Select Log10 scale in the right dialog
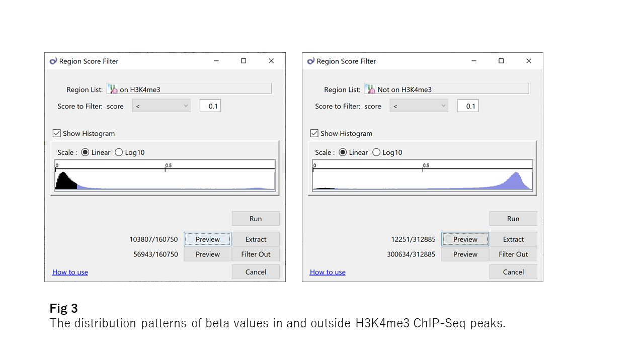This screenshot has height=362, width=644. pyautogui.click(x=376, y=152)
